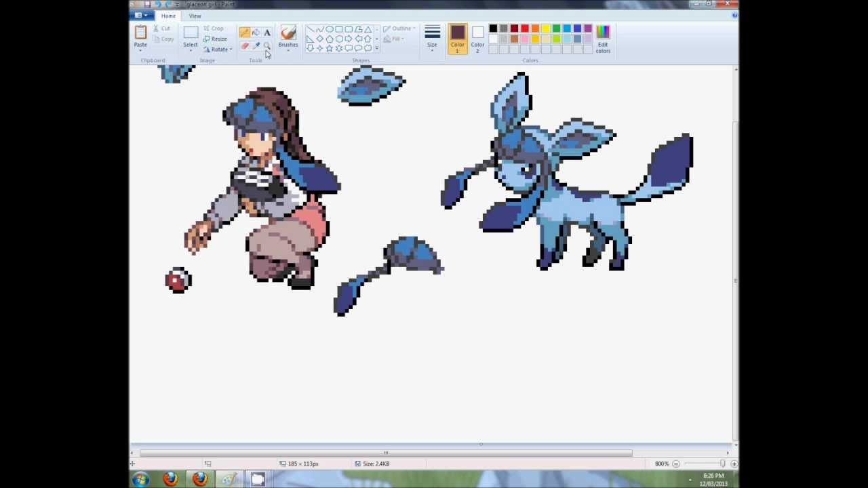This screenshot has height=488, width=868.
Task: Switch to the View ribbon tab
Action: pyautogui.click(x=195, y=16)
